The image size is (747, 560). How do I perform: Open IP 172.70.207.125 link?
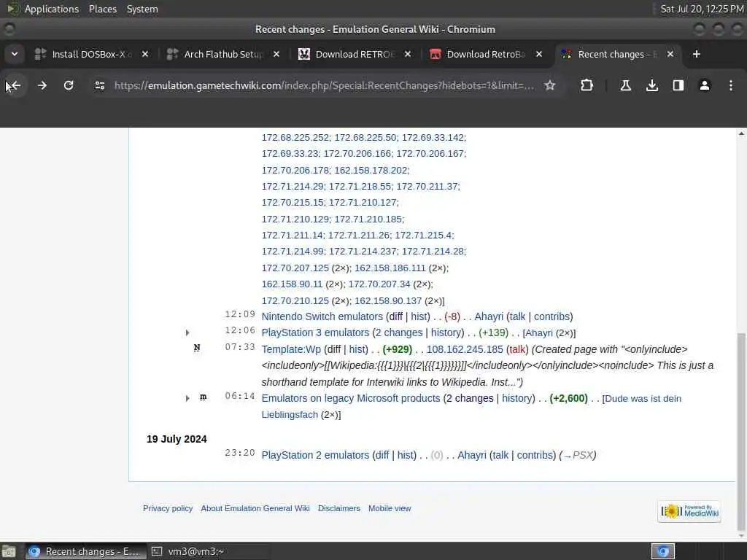[x=295, y=268]
